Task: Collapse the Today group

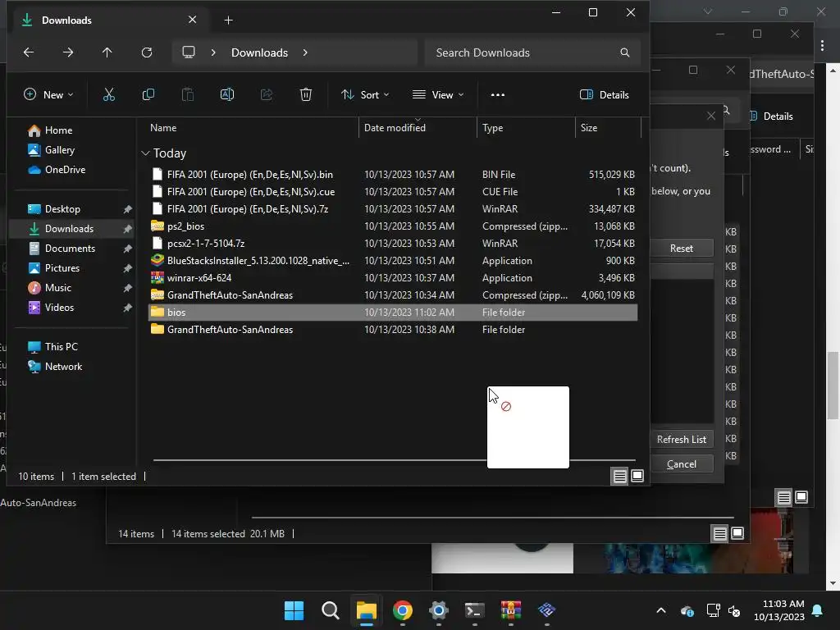Action: pyautogui.click(x=145, y=153)
